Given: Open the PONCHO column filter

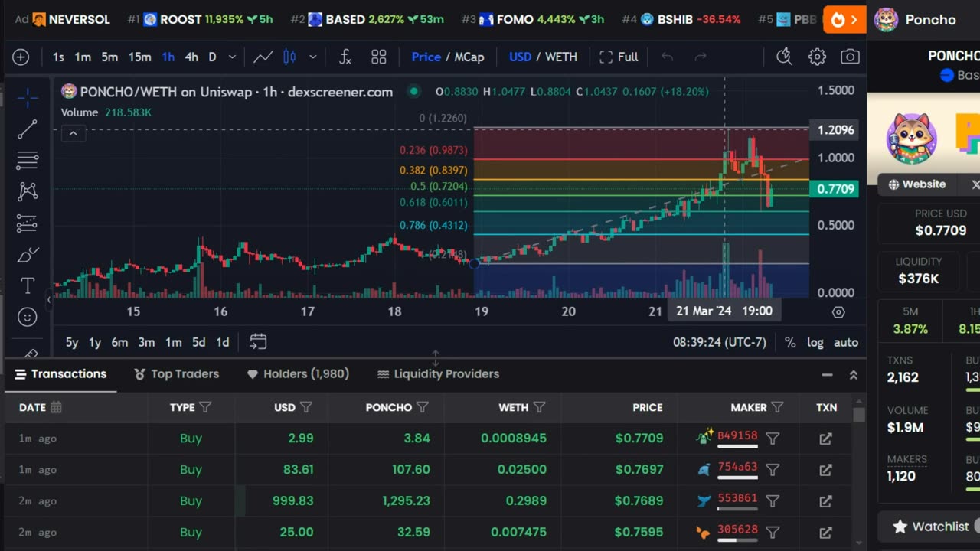Looking at the screenshot, I should coord(422,407).
